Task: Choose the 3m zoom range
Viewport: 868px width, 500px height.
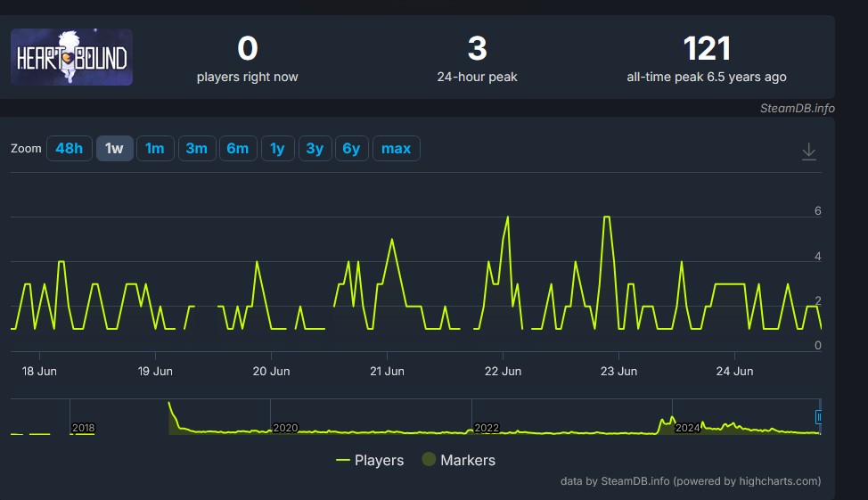Action: (197, 148)
